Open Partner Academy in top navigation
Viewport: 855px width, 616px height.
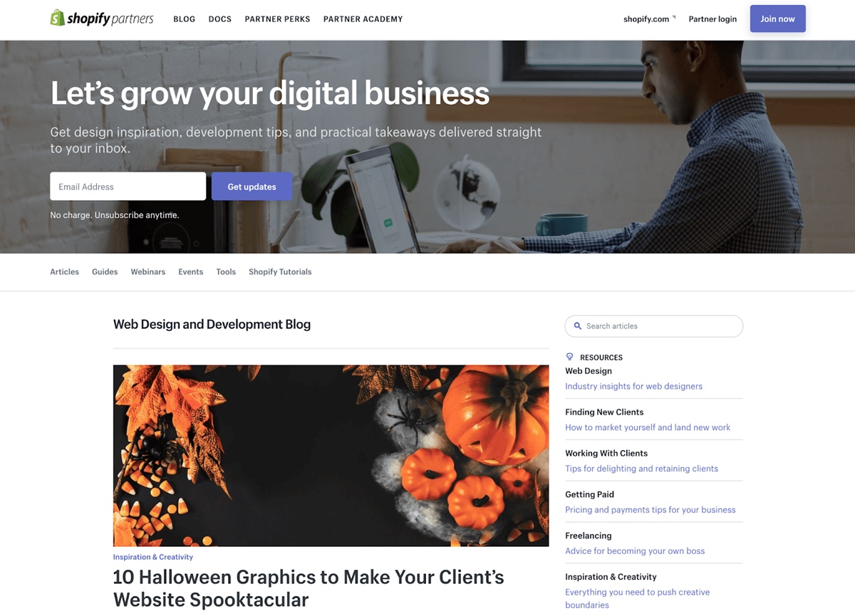pyautogui.click(x=363, y=19)
